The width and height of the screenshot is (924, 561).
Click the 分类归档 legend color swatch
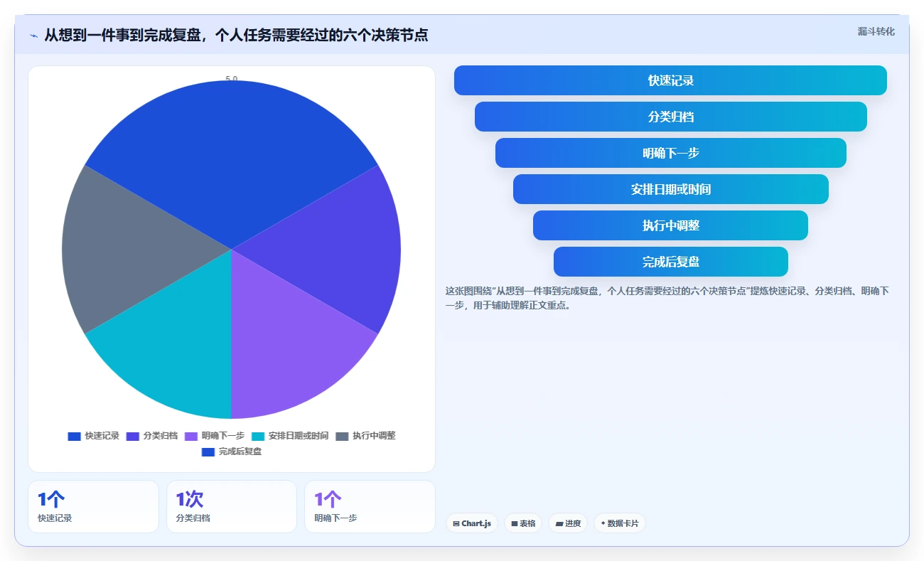(x=133, y=436)
